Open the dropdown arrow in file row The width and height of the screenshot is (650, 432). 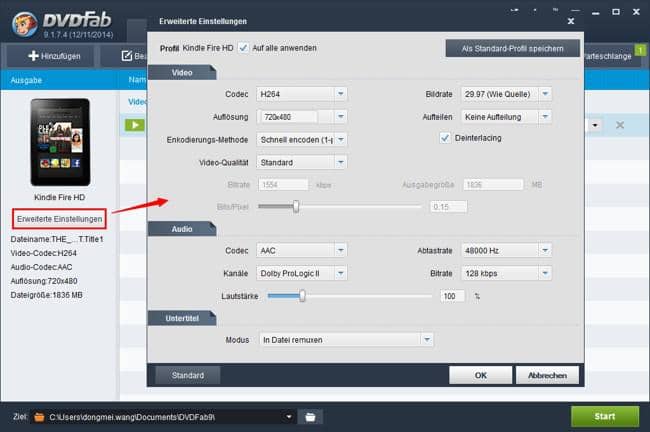point(595,125)
